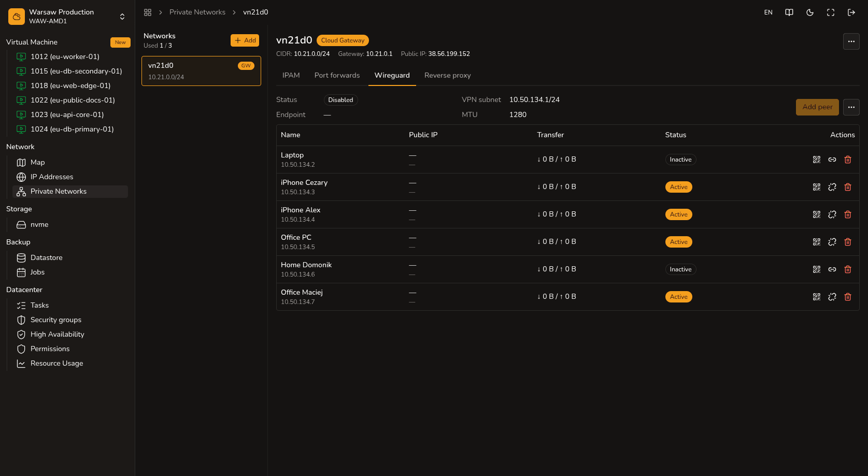Click unlink icon for iPhone Alex
The image size is (868, 476).
(x=832, y=214)
